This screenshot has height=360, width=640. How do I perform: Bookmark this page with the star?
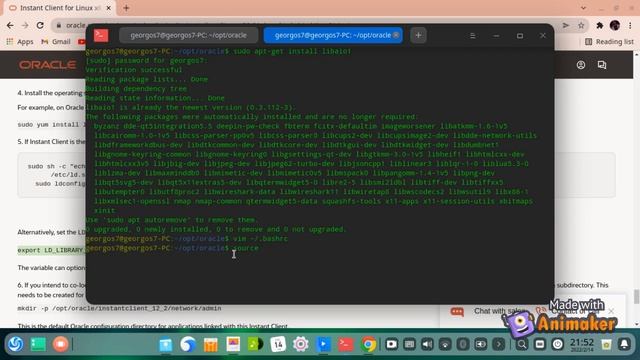581,25
